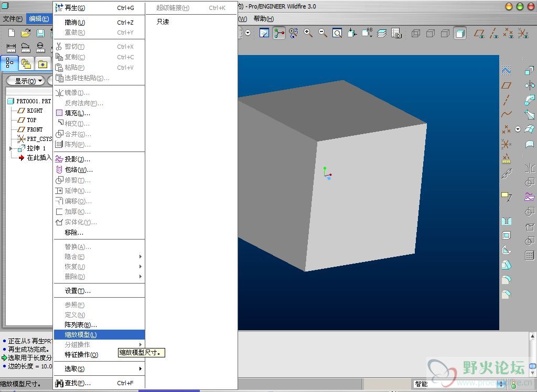
Task: Choose 查找(F)... menu entry
Action: pyautogui.click(x=99, y=383)
